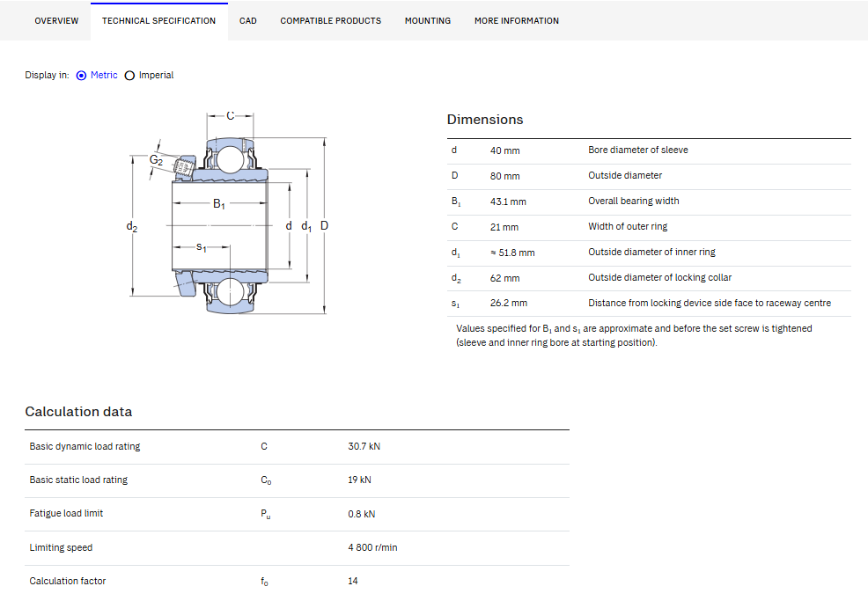Click 'Width of outer ring' description
Screen dimensions: 868x601
[x=628, y=226]
